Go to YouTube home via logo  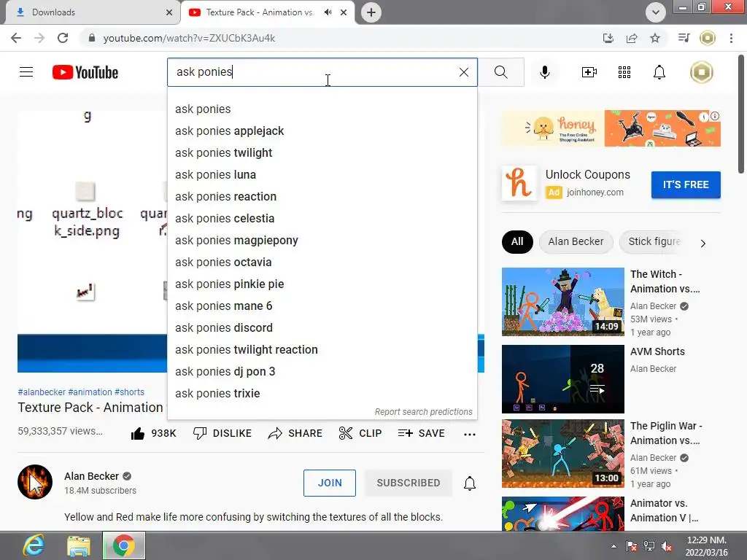(85, 72)
